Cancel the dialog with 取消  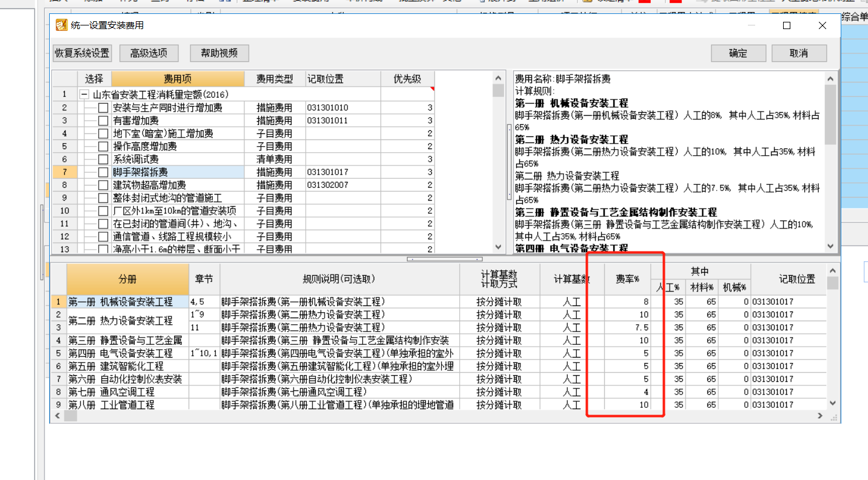click(x=799, y=53)
